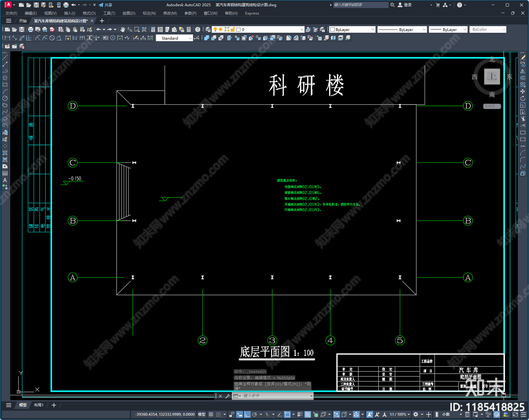
Task: Toggle polar tracking in status bar
Action: click(255, 414)
